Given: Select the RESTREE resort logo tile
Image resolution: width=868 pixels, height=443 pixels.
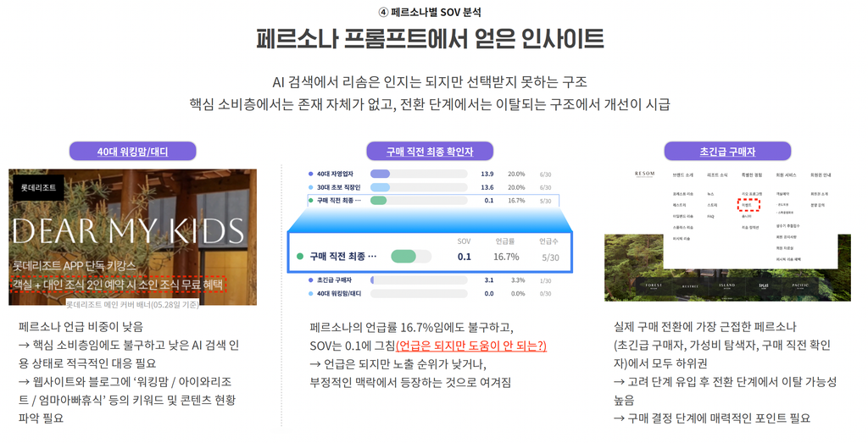Looking at the screenshot, I should [x=690, y=285].
